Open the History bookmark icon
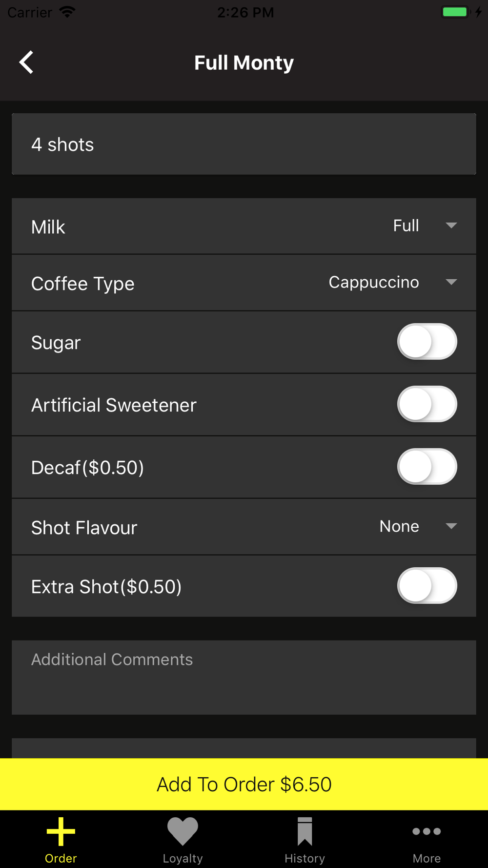The image size is (488, 868). coord(305,831)
